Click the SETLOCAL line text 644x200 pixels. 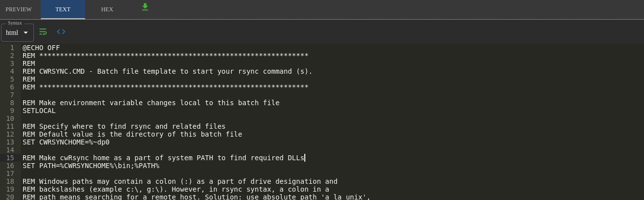click(39, 111)
